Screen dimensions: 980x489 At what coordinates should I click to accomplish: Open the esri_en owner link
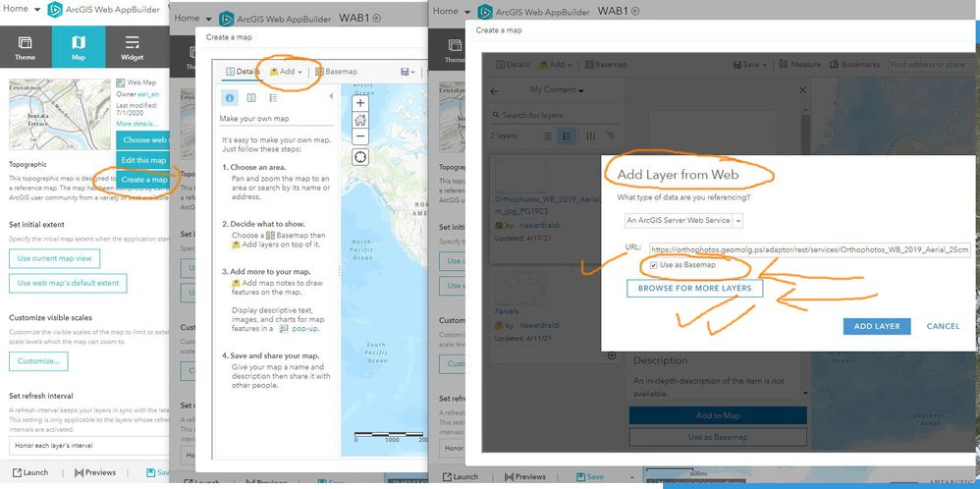coord(148,94)
